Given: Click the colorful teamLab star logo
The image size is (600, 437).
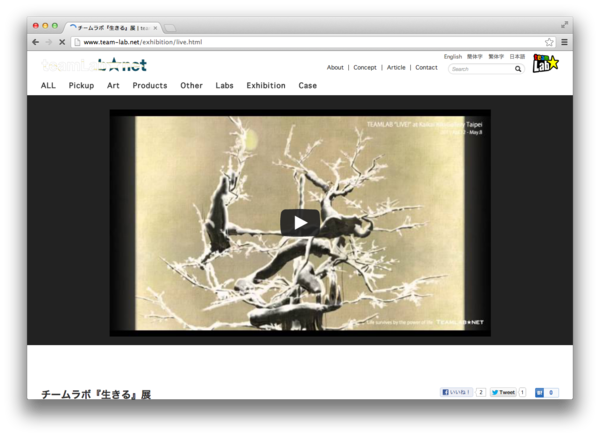Looking at the screenshot, I should coord(546,63).
